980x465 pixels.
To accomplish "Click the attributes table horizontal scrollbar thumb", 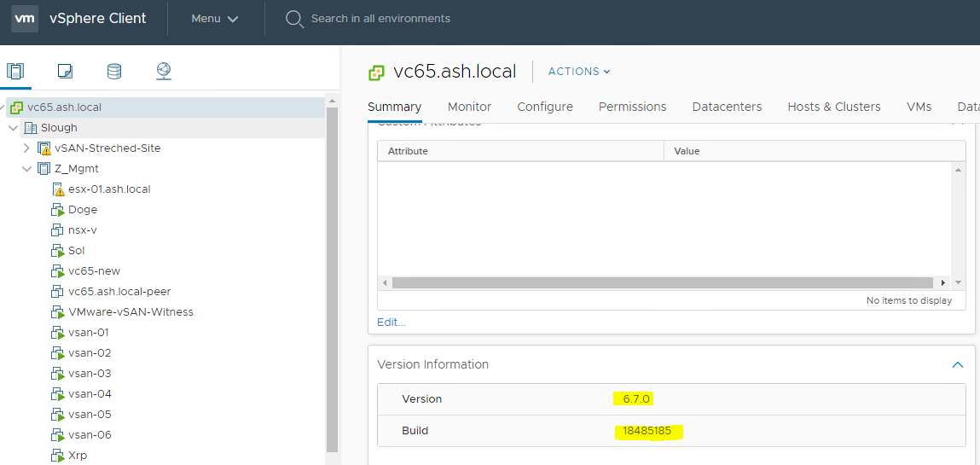I will tap(662, 283).
